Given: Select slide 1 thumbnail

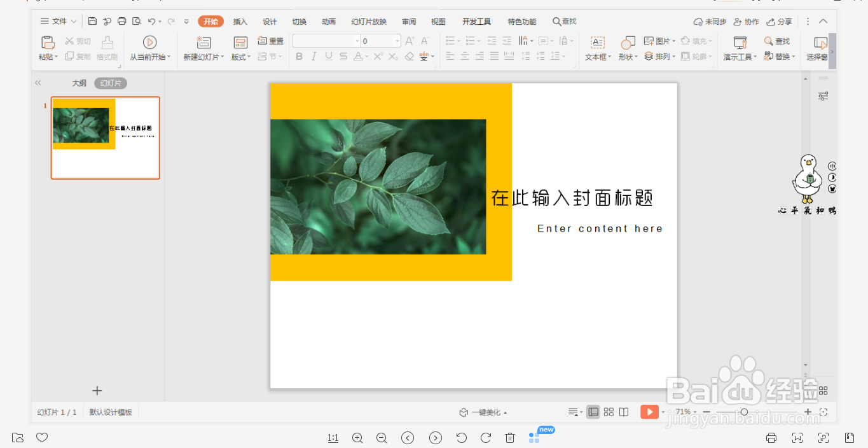Looking at the screenshot, I should (106, 138).
